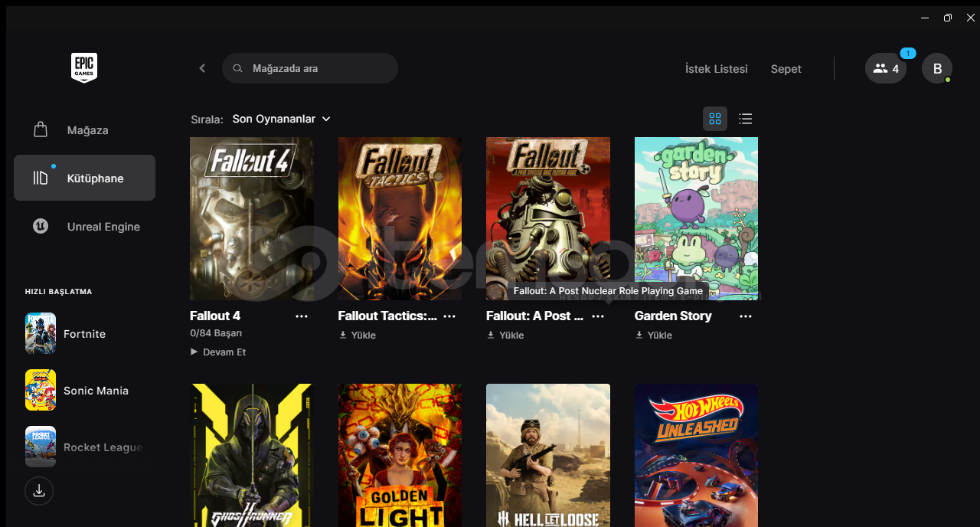Click the Garden Story title text
The height and width of the screenshot is (527, 980).
click(x=673, y=316)
